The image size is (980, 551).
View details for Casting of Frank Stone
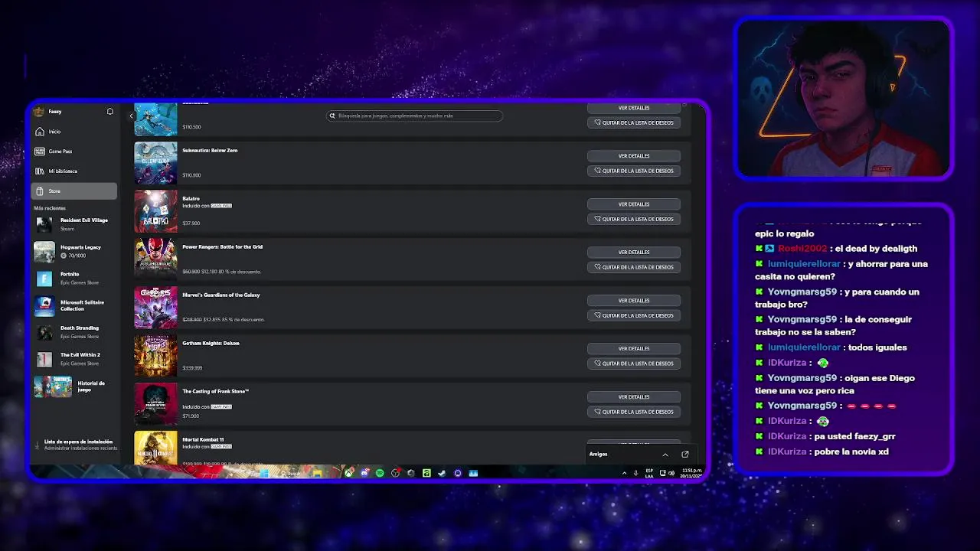[x=634, y=397]
